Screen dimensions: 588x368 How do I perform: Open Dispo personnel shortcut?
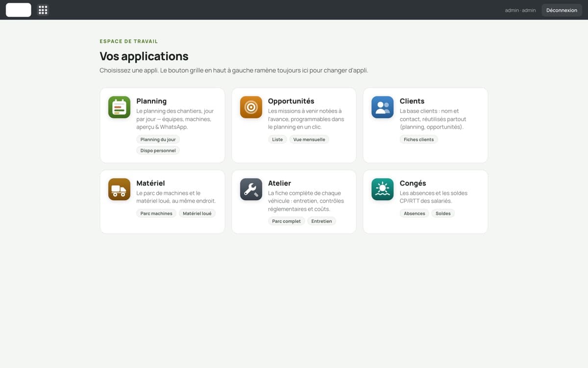click(158, 151)
